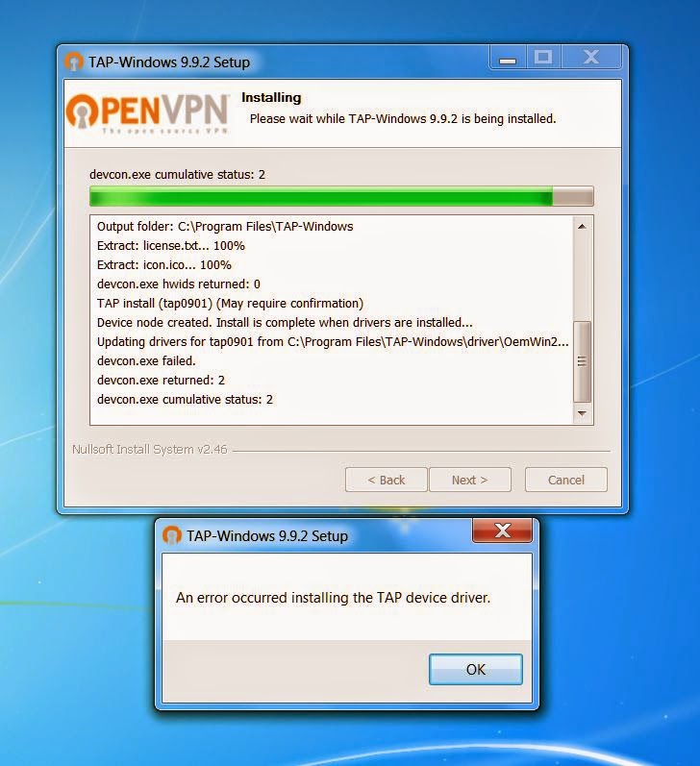Click the OpenVPN logo in the installer header
This screenshot has height=766, width=700.
pos(148,112)
